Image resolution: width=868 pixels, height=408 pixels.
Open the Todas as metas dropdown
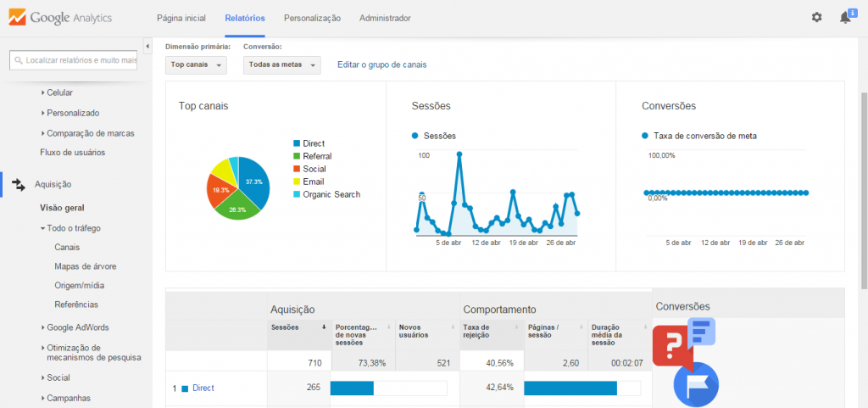(x=281, y=64)
